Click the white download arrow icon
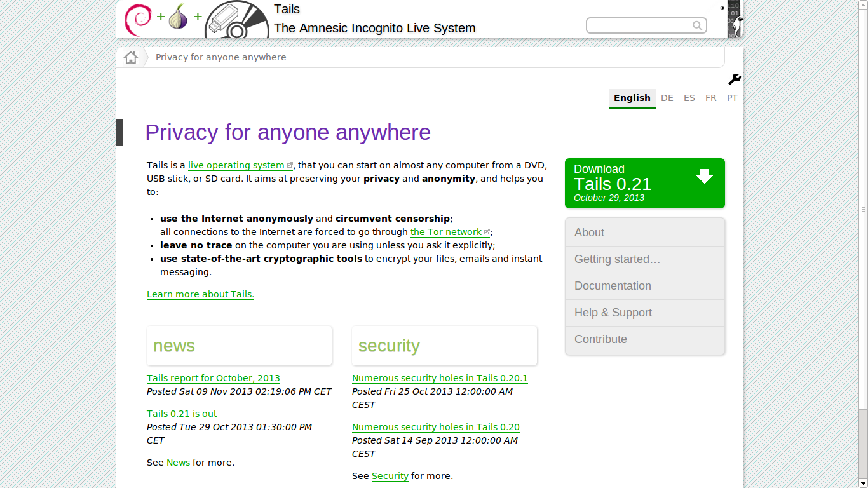868x488 pixels. point(704,176)
